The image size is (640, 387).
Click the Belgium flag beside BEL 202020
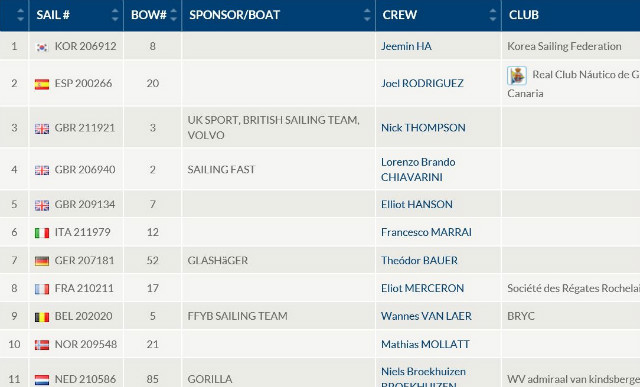[x=42, y=317]
